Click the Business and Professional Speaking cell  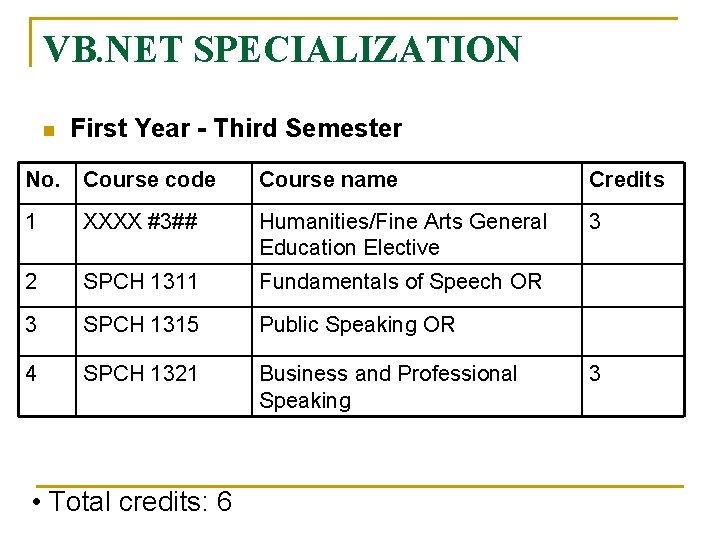(388, 387)
